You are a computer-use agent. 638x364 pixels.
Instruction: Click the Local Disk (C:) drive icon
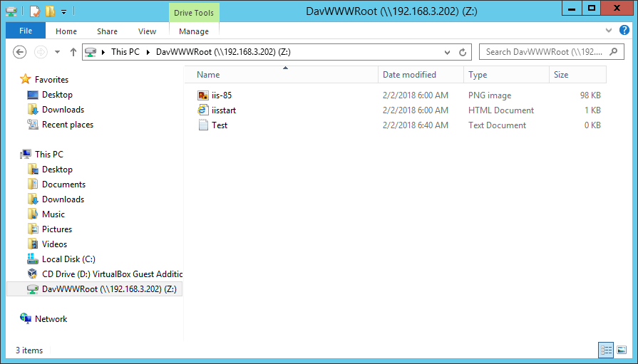pyautogui.click(x=33, y=259)
